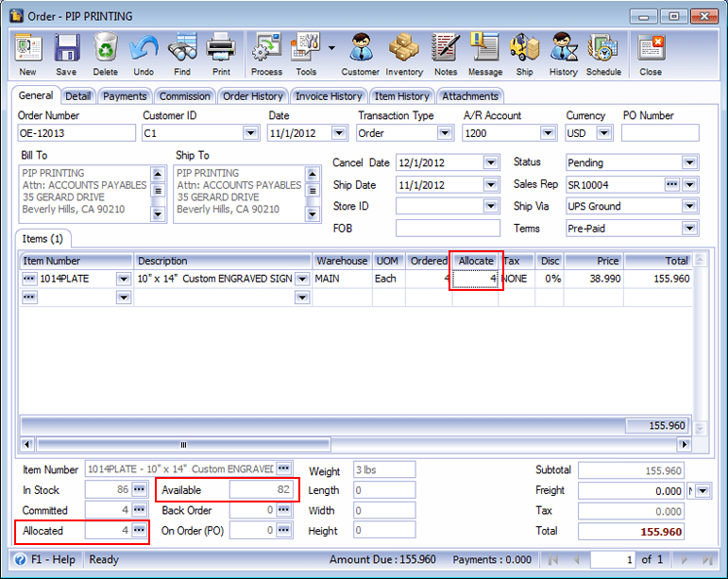This screenshot has height=579, width=728.
Task: Click the Item Number column header
Action: point(76,261)
